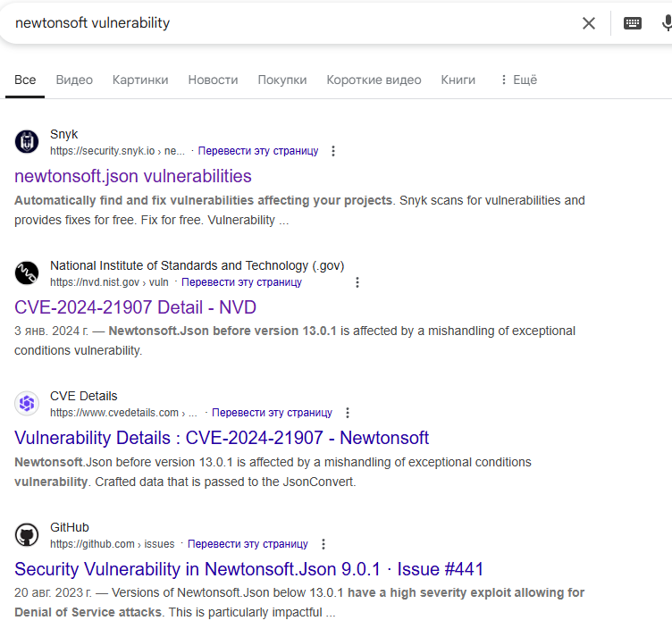The image size is (672, 629).
Task: Click the GitHub result favicon
Action: tap(27, 535)
